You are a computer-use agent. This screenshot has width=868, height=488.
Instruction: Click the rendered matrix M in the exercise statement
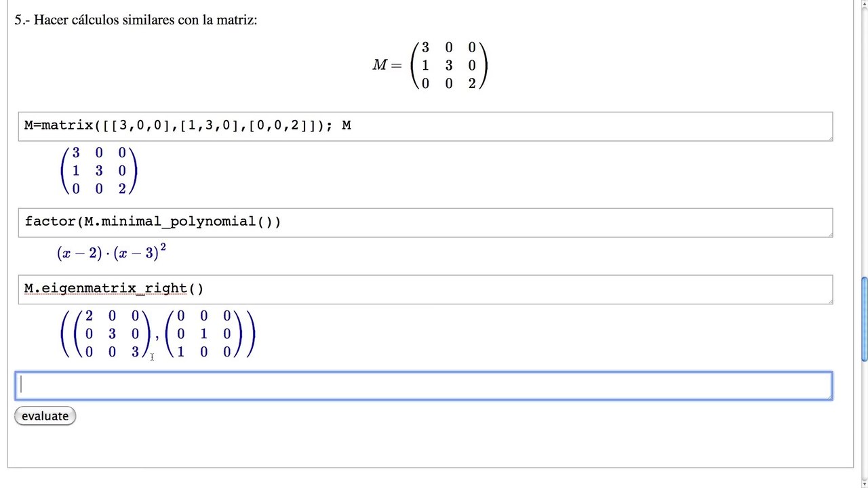(x=449, y=65)
